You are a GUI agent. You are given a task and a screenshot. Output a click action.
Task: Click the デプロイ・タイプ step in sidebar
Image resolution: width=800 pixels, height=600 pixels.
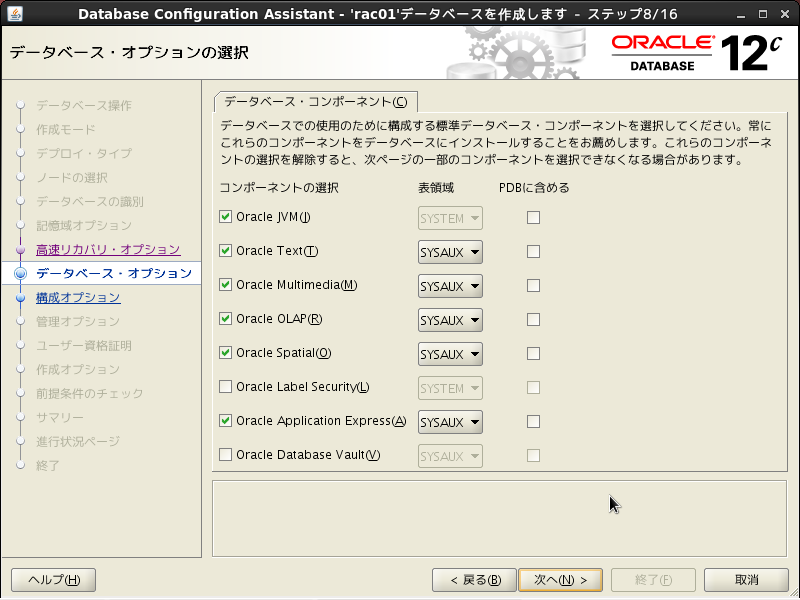pyautogui.click(x=84, y=154)
